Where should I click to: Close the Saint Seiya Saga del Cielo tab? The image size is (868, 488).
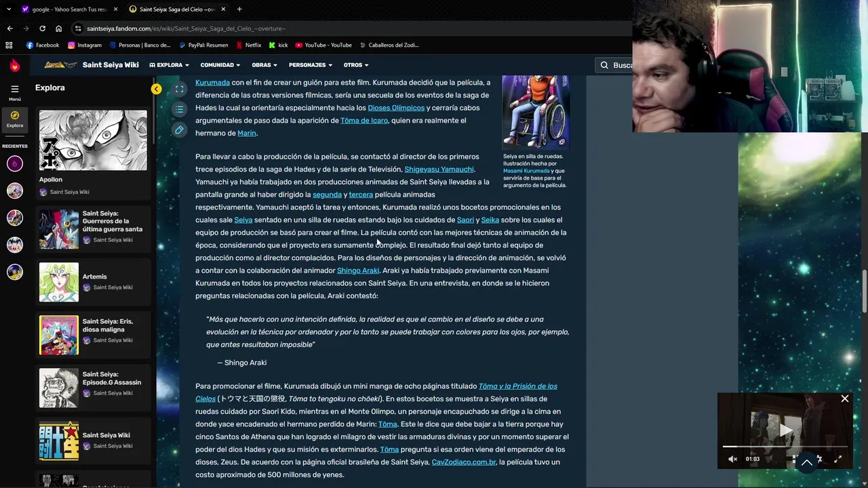click(x=223, y=9)
